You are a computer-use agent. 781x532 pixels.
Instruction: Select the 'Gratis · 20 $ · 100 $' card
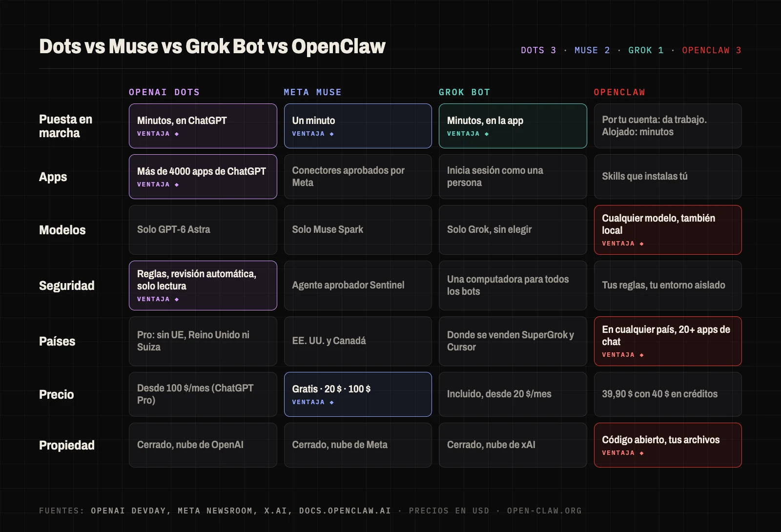[358, 394]
